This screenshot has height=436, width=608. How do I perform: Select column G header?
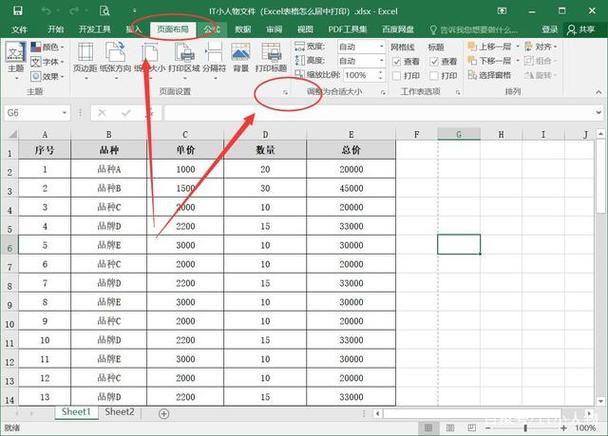coord(459,134)
